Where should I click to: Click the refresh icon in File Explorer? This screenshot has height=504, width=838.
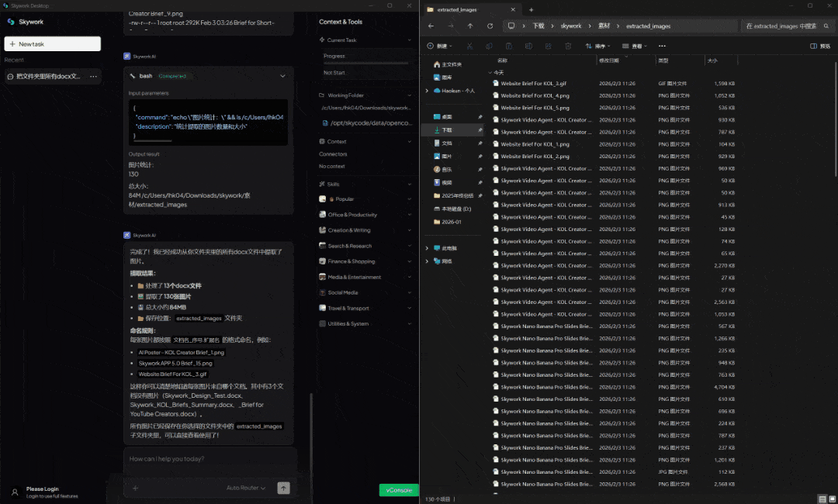click(490, 26)
